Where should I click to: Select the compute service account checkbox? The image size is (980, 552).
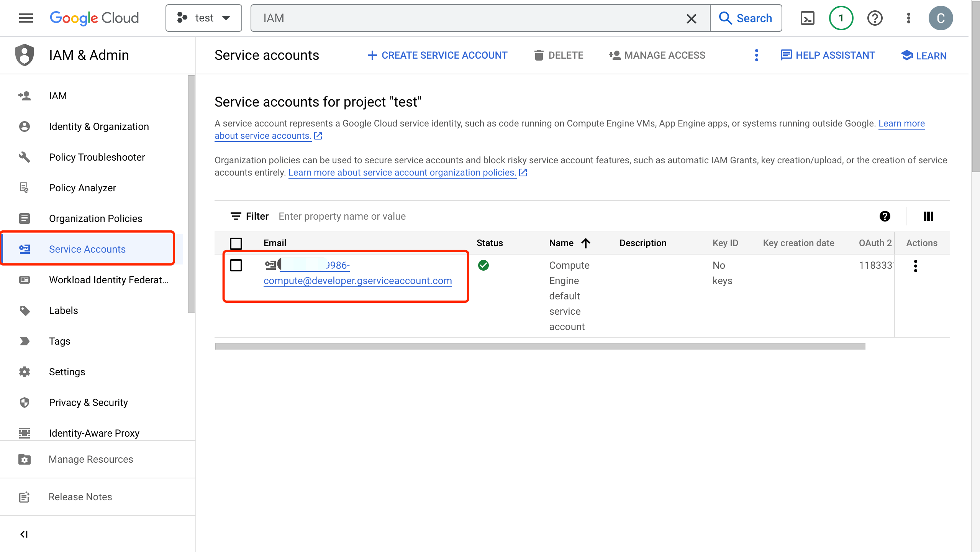pyautogui.click(x=236, y=265)
